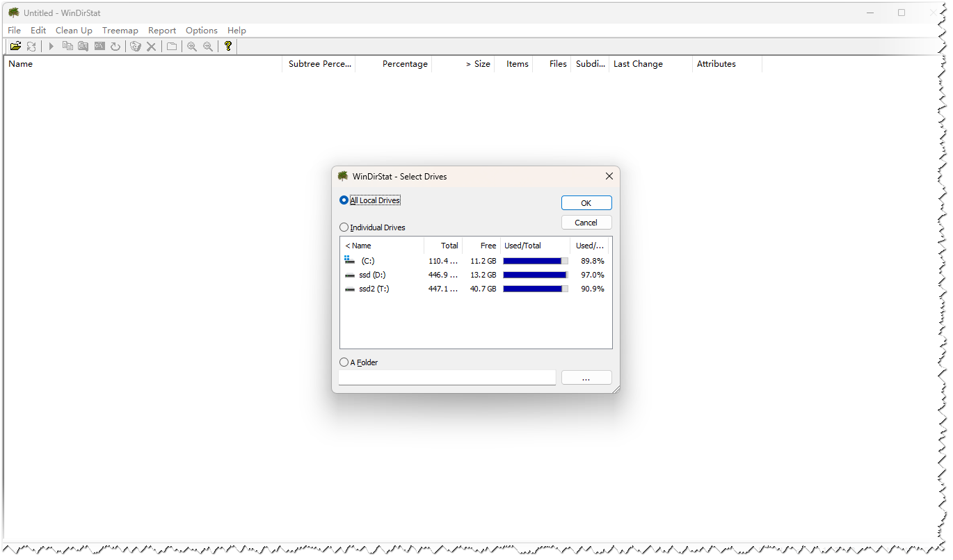Click the 13.2 GB free value
Screen dimensions: 953x560
483,275
